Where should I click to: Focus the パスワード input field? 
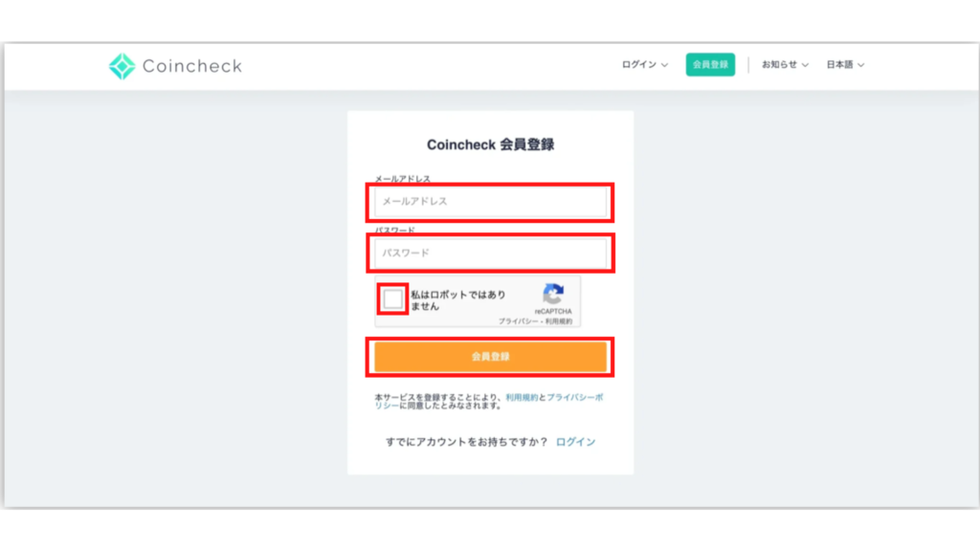pyautogui.click(x=491, y=253)
